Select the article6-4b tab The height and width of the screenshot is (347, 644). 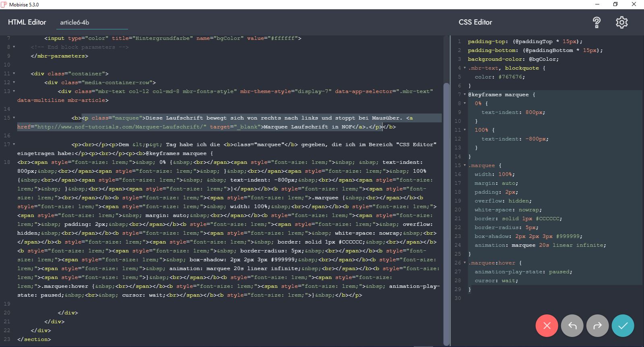(75, 23)
